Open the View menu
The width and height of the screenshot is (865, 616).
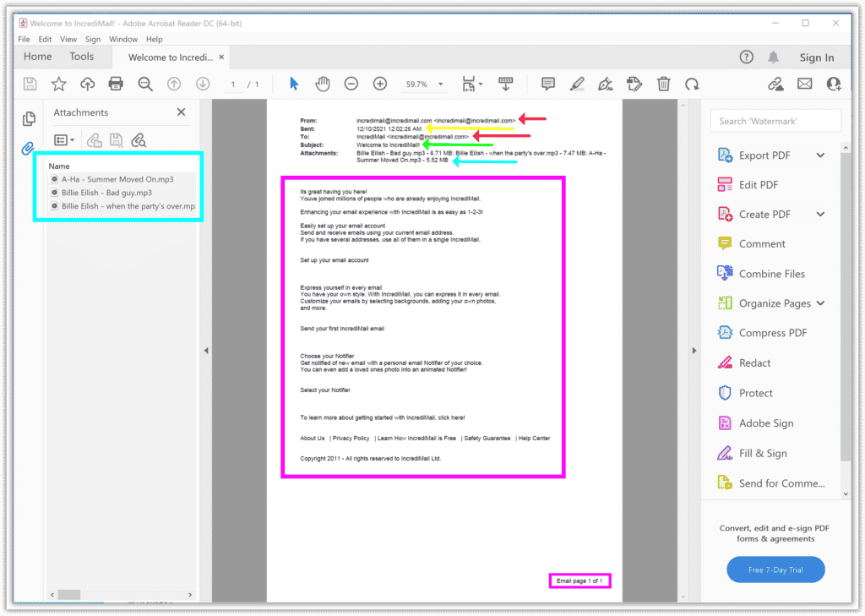(x=68, y=38)
